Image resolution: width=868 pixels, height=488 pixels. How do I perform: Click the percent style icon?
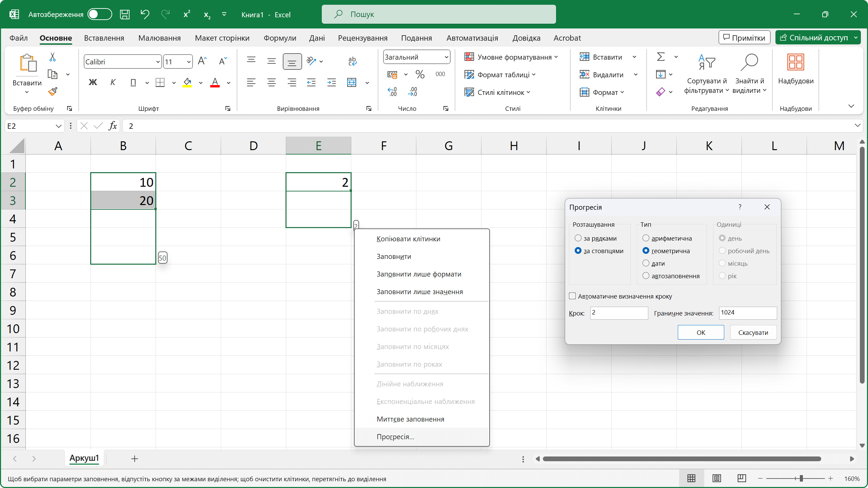pyautogui.click(x=420, y=74)
